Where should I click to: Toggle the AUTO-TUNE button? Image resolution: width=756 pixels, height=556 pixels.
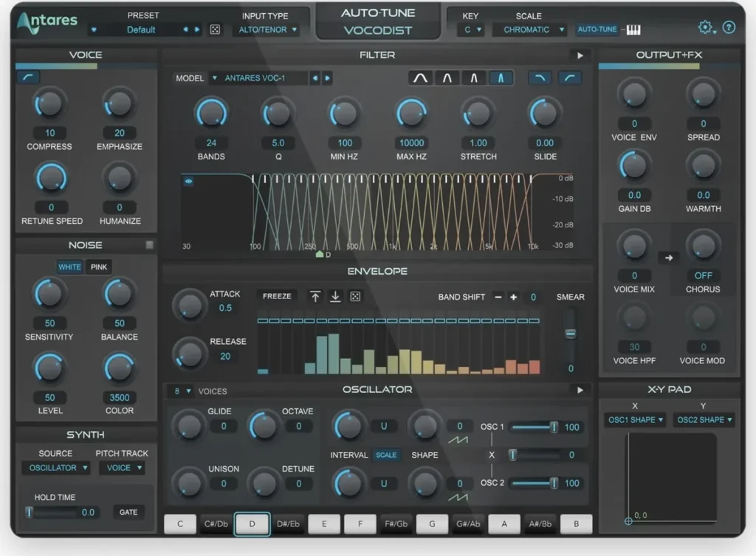point(597,30)
